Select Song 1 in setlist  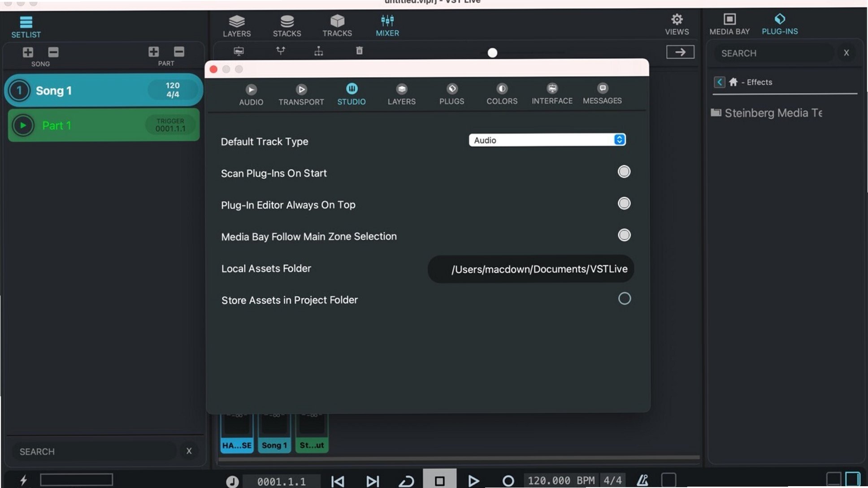103,90
